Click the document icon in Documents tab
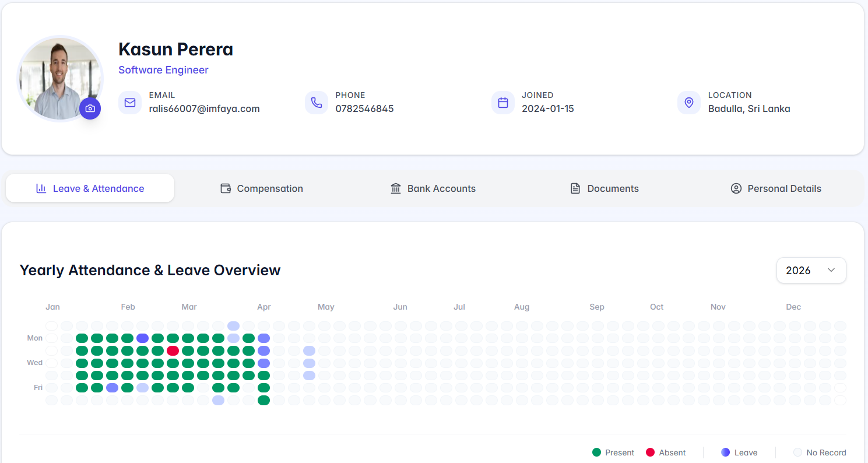The width and height of the screenshot is (868, 463). coord(575,188)
